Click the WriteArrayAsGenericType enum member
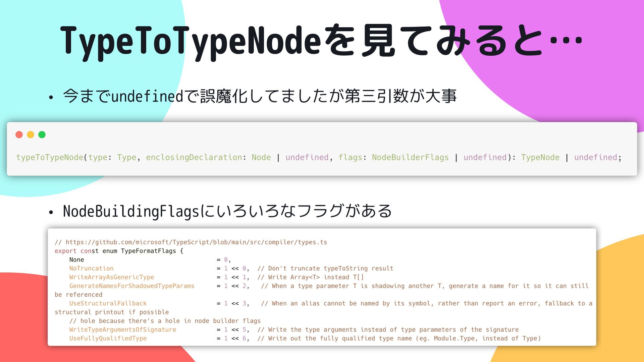Viewport: 644px width, 362px height. click(x=111, y=277)
